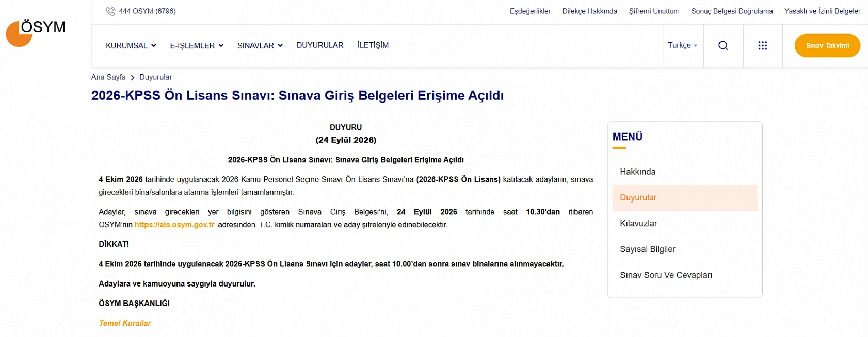This screenshot has width=868, height=337.
Task: Click the MENÜ panel heading
Action: coord(628,137)
